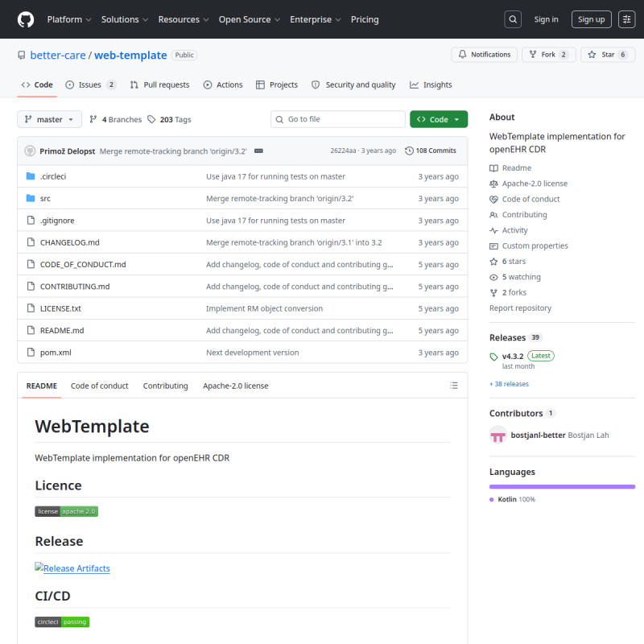Click the .gitignore file icon
Viewport: 644px width, 644px height.
click(31, 220)
